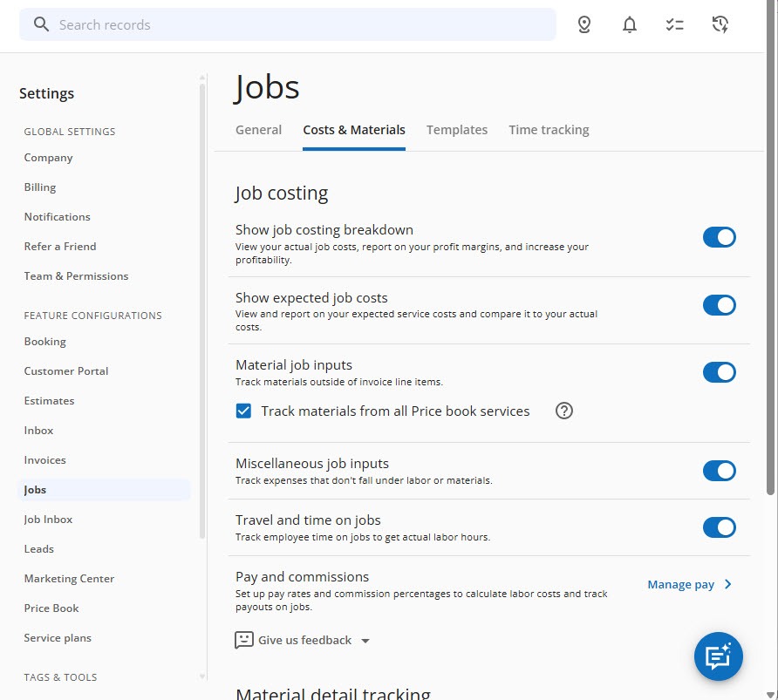Click the search magnifier icon

(x=41, y=24)
